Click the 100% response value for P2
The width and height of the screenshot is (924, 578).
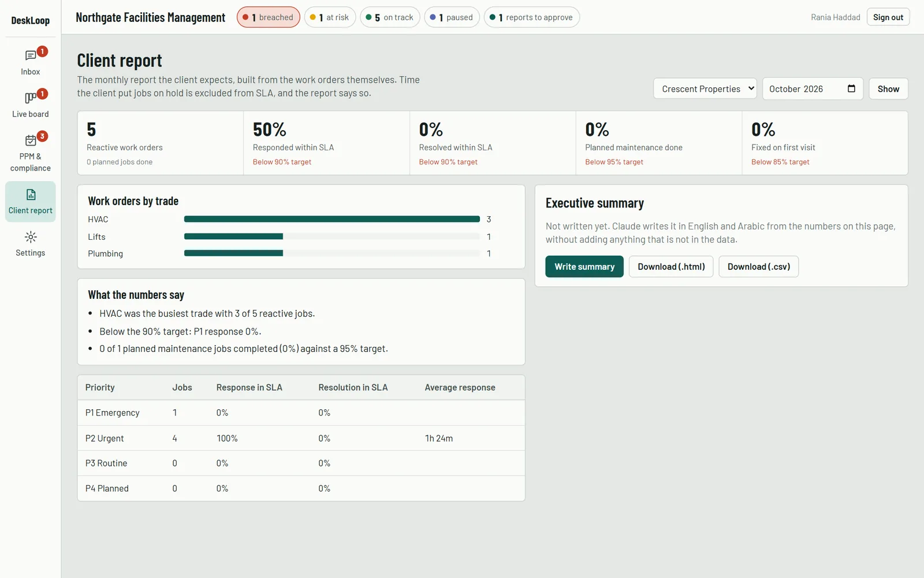click(x=227, y=438)
